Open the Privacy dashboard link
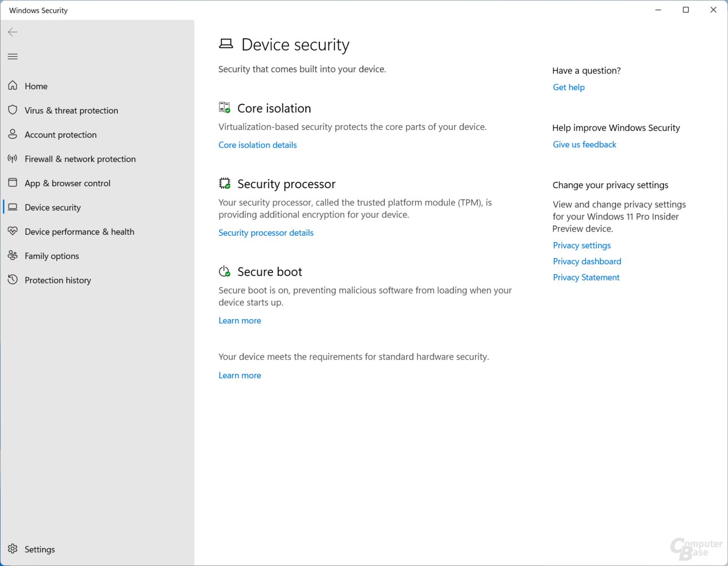This screenshot has width=728, height=566. (x=587, y=262)
